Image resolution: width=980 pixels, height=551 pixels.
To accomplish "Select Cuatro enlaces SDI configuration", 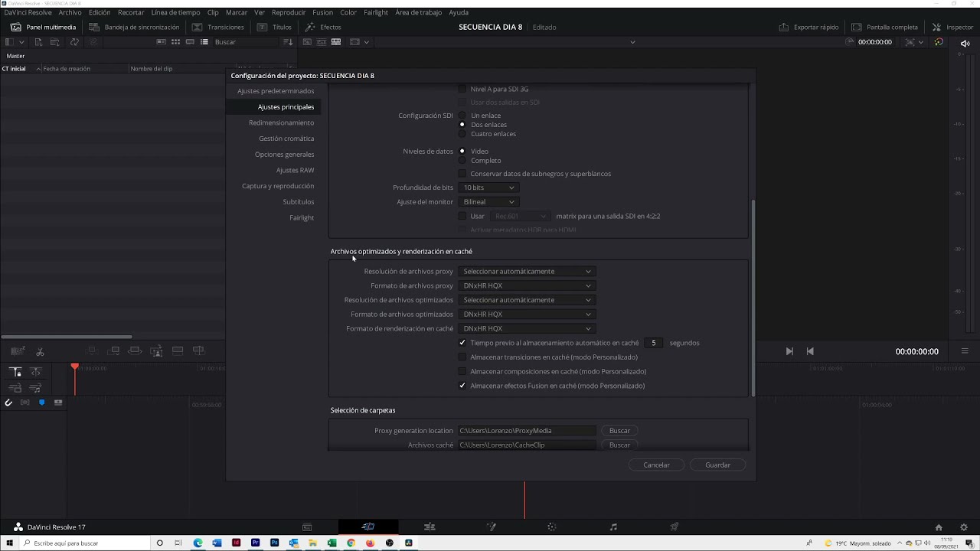I will [462, 134].
